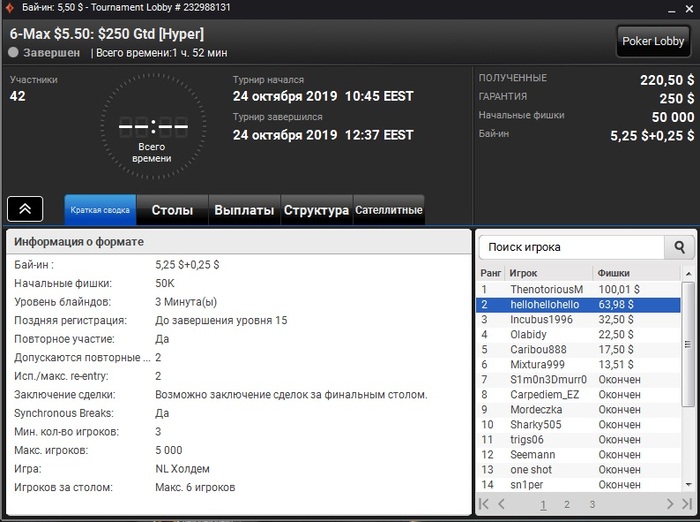
Task: Go to page 3 of players
Action: (x=592, y=505)
